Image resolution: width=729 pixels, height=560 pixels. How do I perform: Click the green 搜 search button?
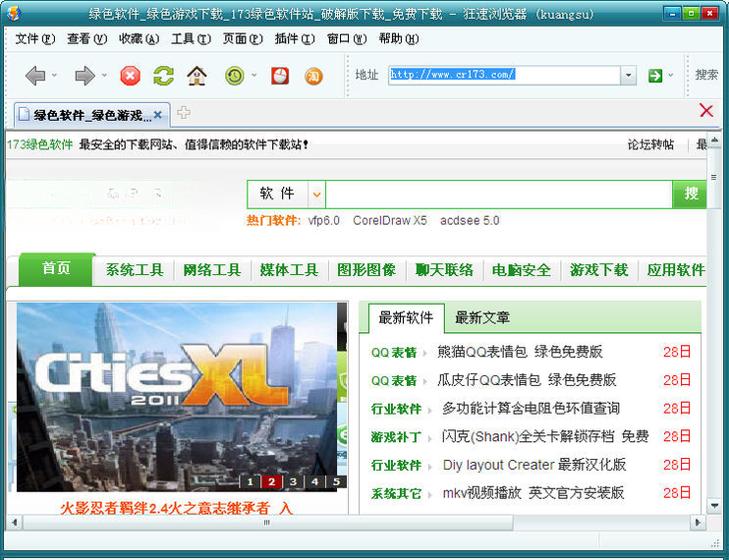click(690, 194)
